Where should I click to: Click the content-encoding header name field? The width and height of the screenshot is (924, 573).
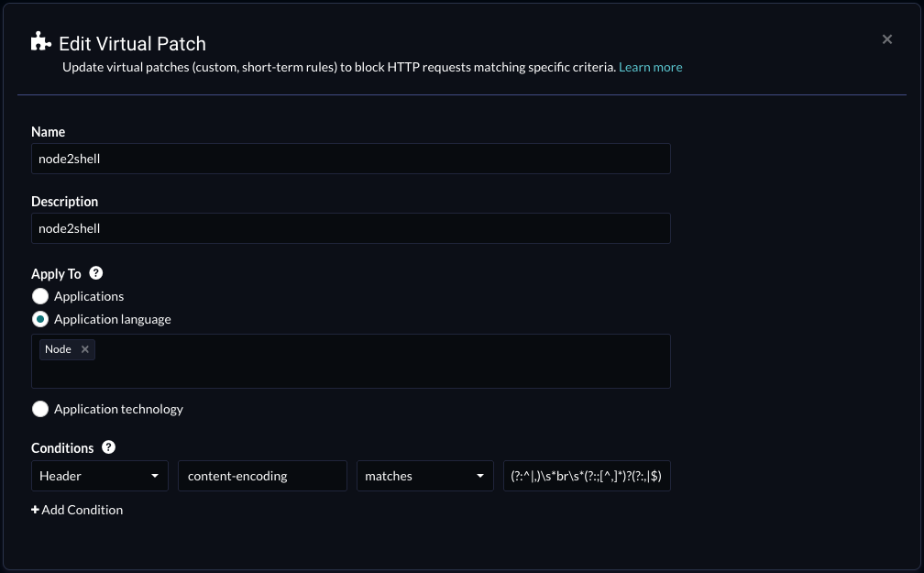(262, 476)
